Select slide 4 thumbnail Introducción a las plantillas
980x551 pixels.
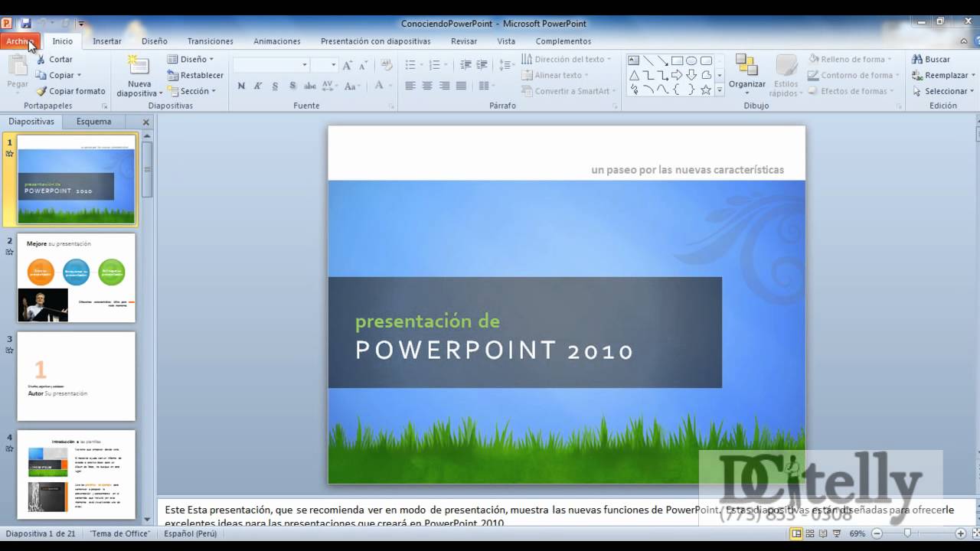tap(77, 474)
